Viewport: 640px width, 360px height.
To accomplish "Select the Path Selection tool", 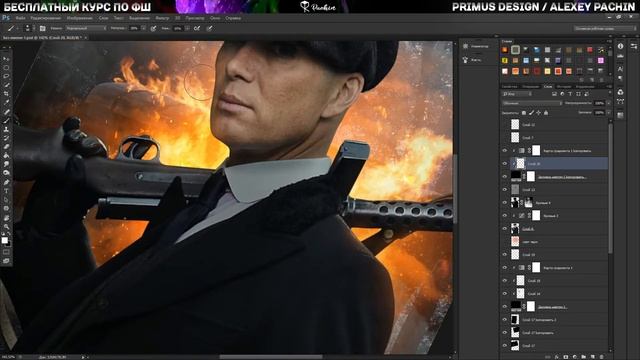I will click(6, 200).
